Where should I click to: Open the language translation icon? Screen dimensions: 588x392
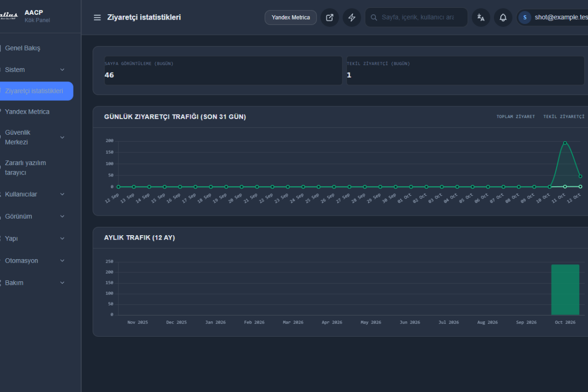click(x=481, y=18)
